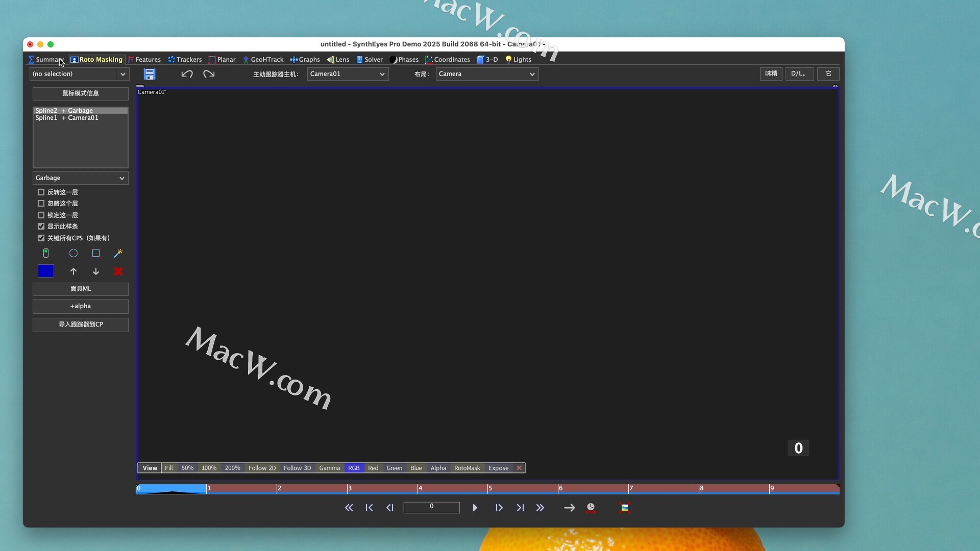980x551 pixels.
Task: Click the 味精 button
Action: (x=771, y=74)
